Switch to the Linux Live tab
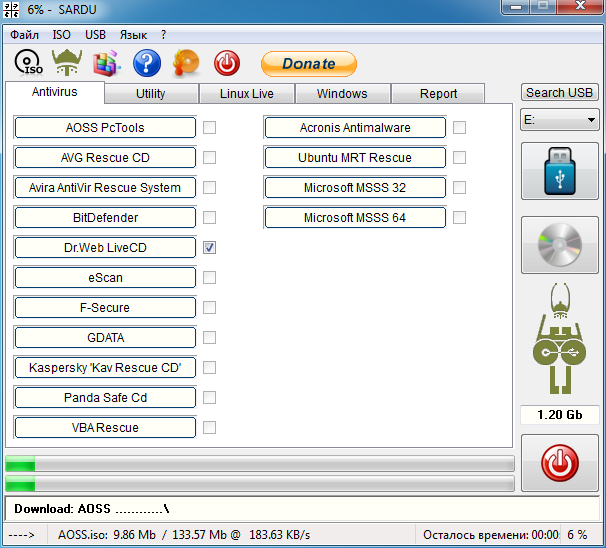This screenshot has height=548, width=606. [247, 94]
